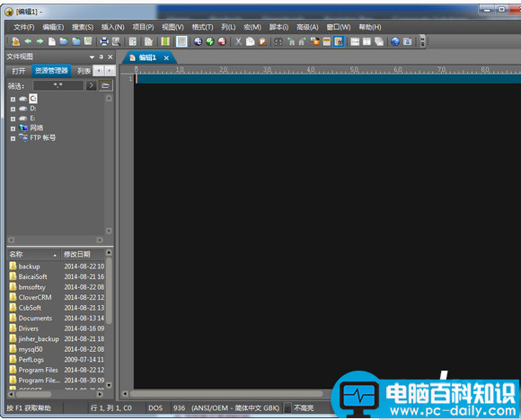The width and height of the screenshot is (521, 420).
Task: Toggle the highlighted column mode toolbar button
Action: coord(181,41)
